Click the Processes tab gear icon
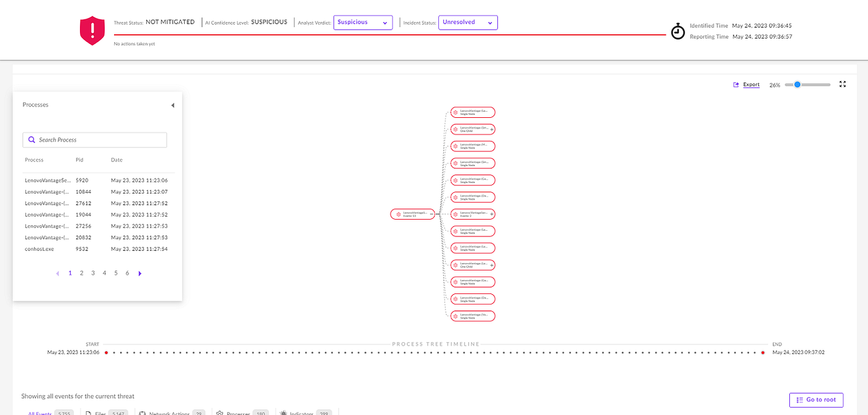Screen dimensions: 868x415 point(219,414)
